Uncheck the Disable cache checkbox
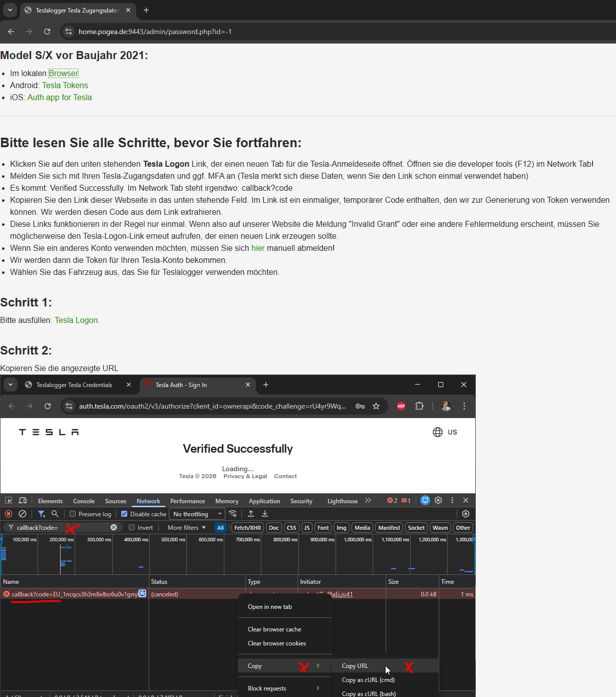The image size is (616, 697). 124,514
